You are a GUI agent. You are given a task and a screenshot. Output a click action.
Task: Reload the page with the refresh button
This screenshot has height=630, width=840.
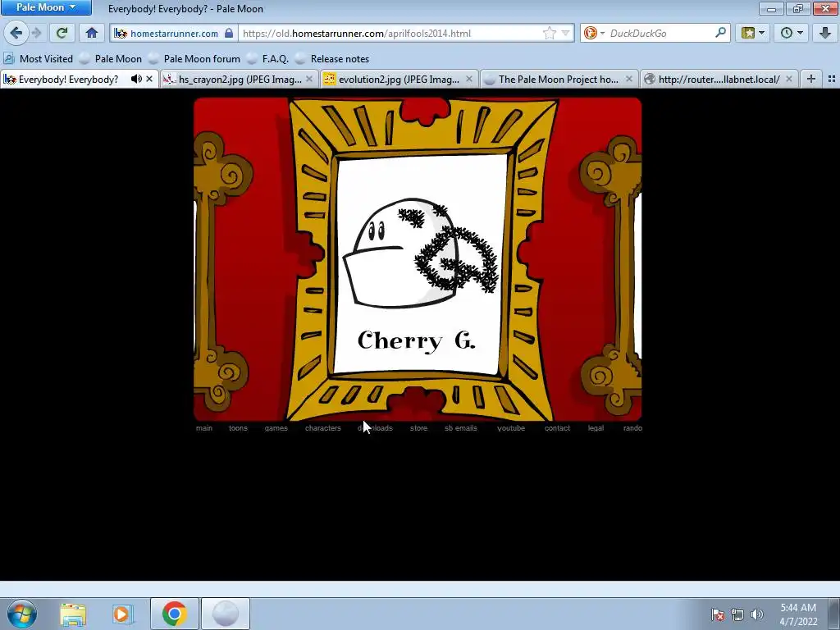(62, 33)
